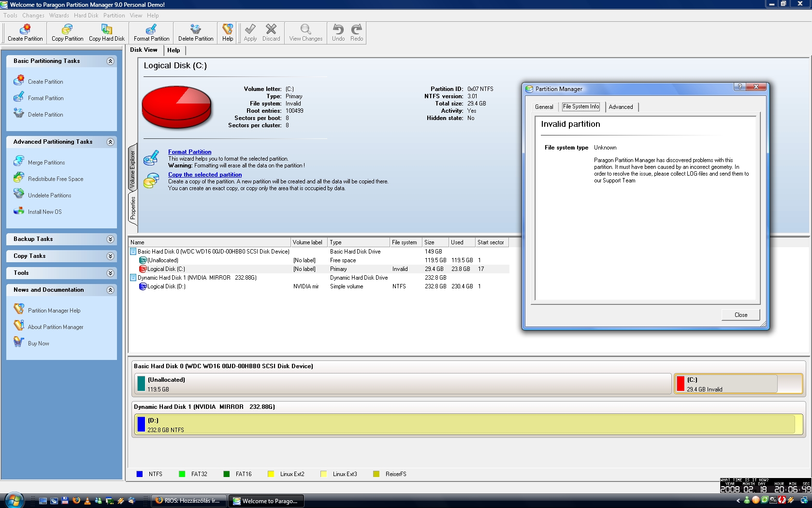This screenshot has width=812, height=508.
Task: Expand the Copy Tasks panel
Action: tap(110, 256)
